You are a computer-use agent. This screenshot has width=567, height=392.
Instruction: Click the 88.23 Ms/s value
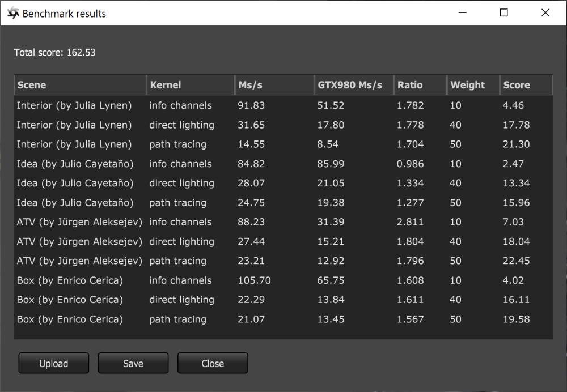pos(251,222)
